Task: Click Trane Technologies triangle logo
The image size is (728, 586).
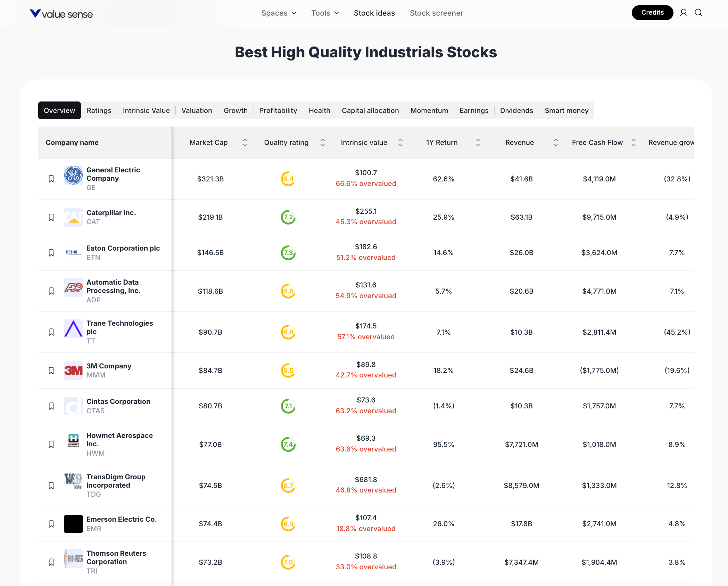Action: [x=73, y=328]
